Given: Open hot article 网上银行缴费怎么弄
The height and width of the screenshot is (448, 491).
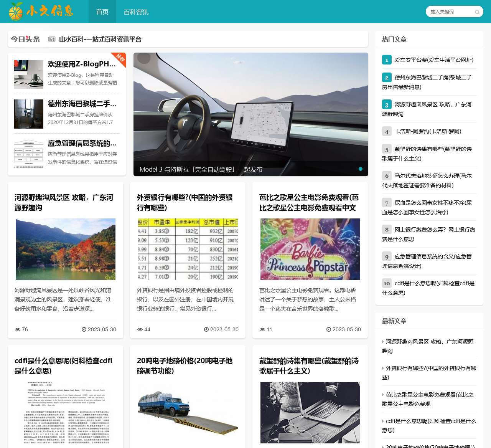Looking at the screenshot, I should 428,234.
